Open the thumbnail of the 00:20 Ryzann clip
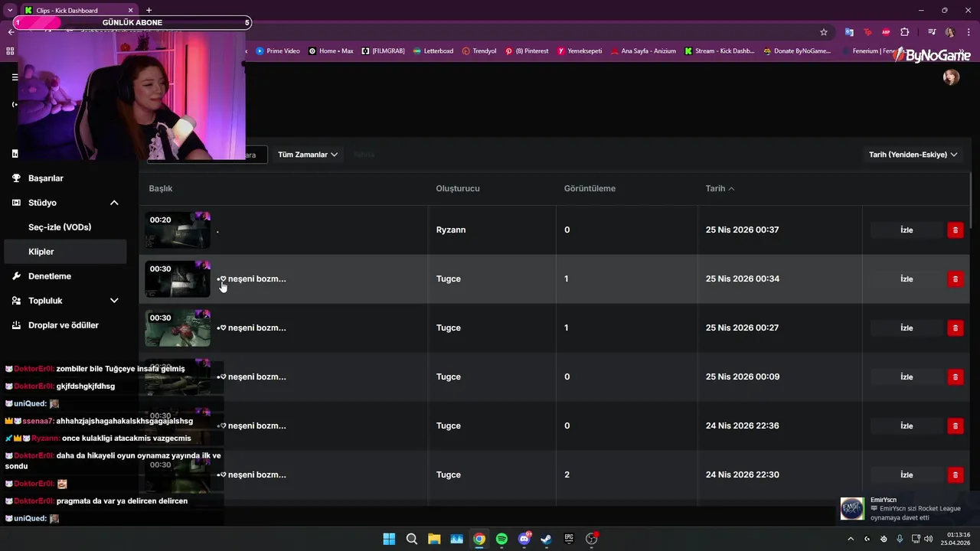This screenshot has width=980, height=551. [x=178, y=230]
